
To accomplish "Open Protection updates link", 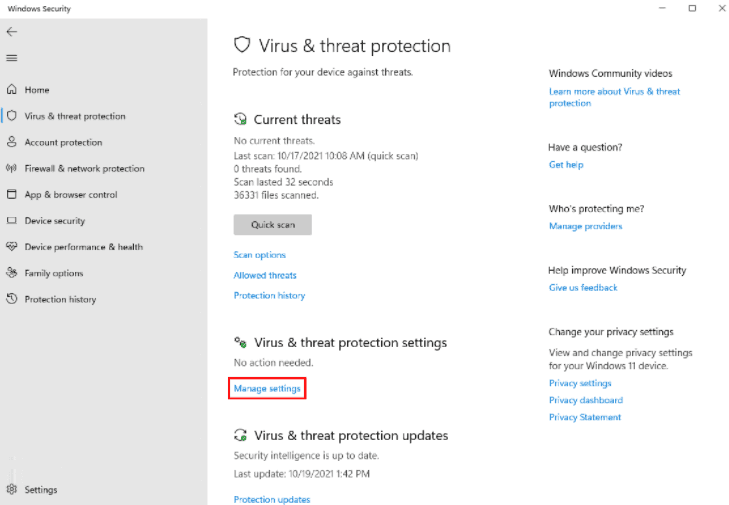I will (x=272, y=499).
